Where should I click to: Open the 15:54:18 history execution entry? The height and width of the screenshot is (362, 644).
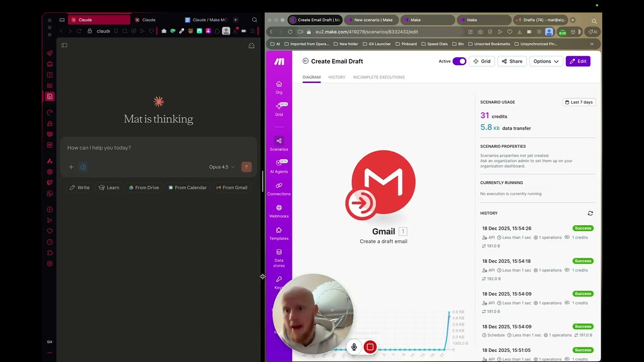tap(537, 269)
